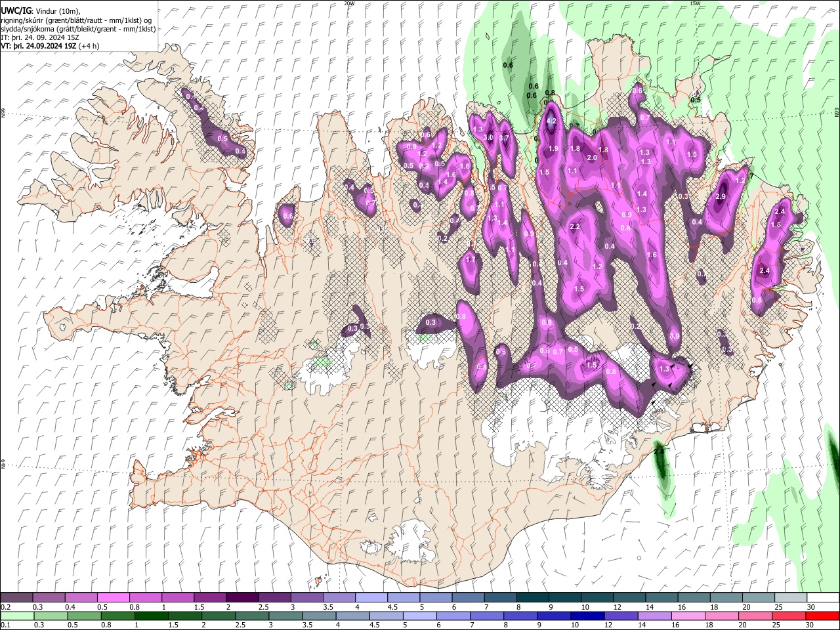Pick the dark teal 8–9 snow legend swatch

point(532,598)
